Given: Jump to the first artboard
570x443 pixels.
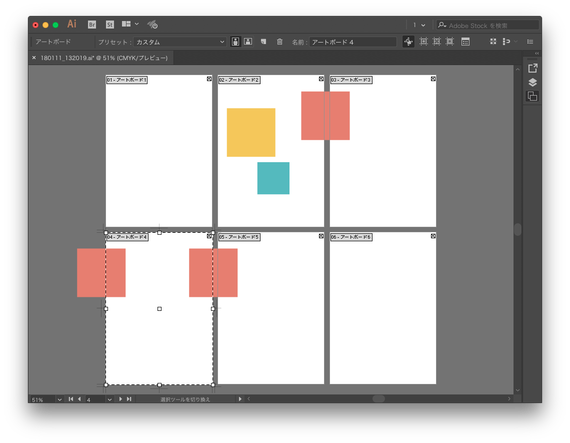Looking at the screenshot, I should pos(71,399).
